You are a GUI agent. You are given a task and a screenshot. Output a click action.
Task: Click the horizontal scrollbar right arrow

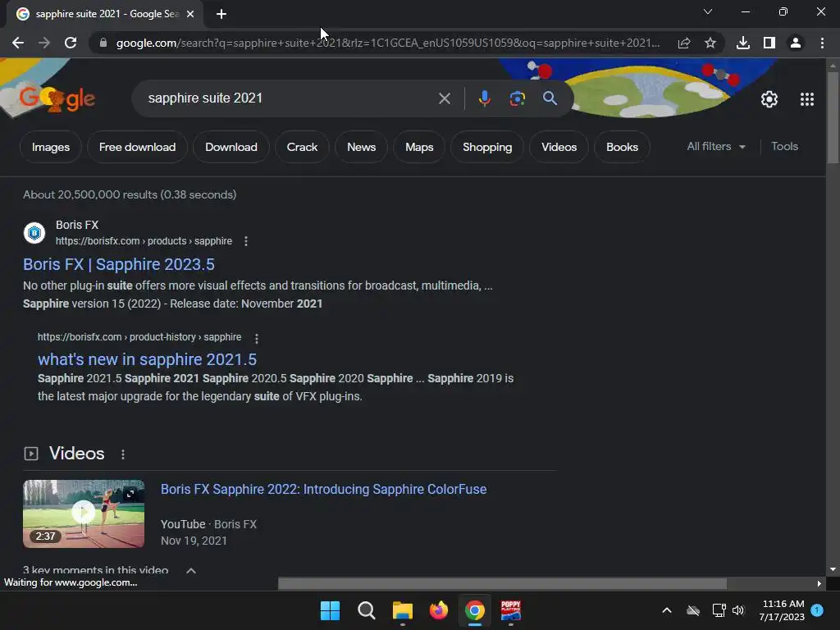click(819, 583)
